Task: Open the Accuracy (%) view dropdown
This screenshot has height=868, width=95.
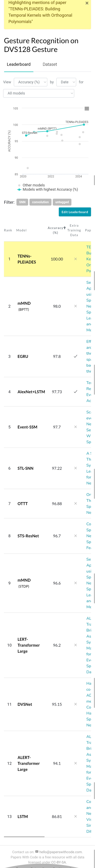Action: (30, 82)
